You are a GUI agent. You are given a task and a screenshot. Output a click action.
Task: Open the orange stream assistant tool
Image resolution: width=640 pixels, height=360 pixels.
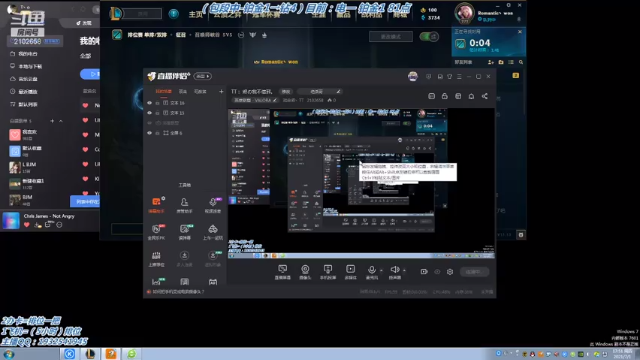[156, 204]
